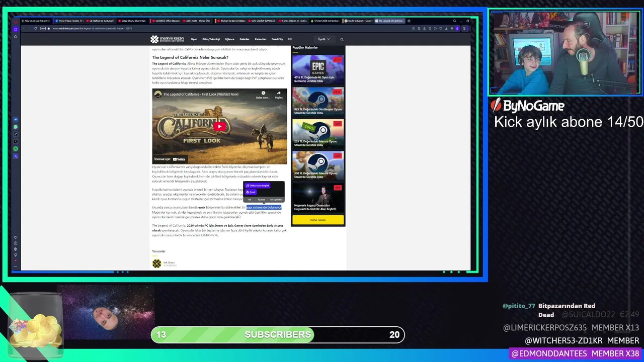Click the video title First Look text

pos(201,94)
